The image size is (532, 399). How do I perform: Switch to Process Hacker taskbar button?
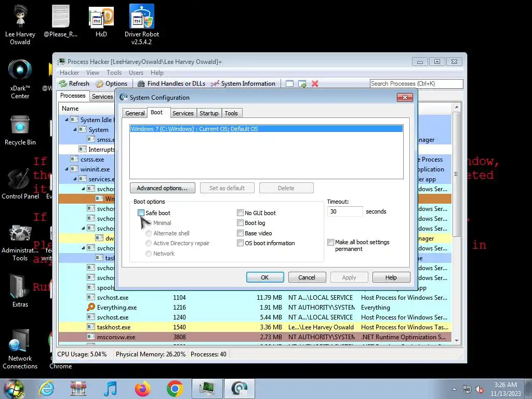(x=207, y=389)
